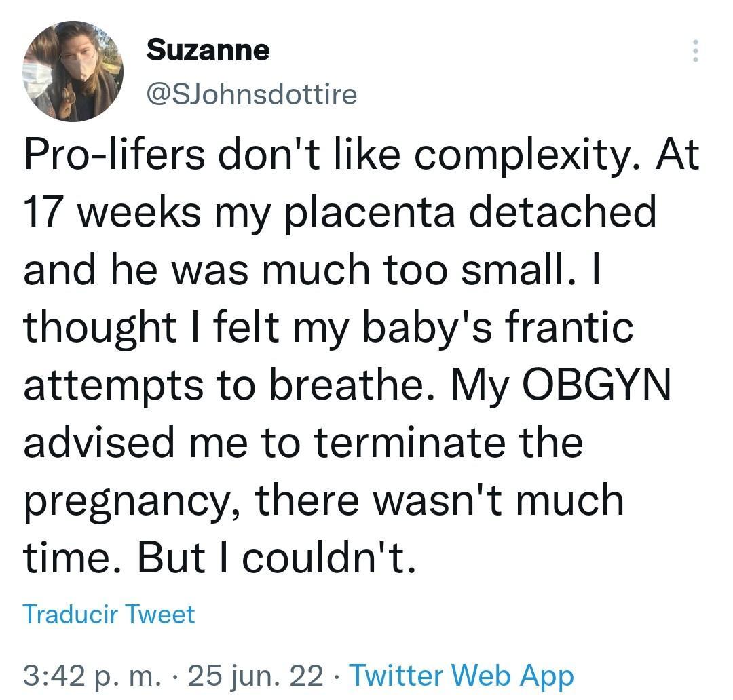Translate the tweet via Traducir Tweet
The image size is (733, 700).
pyautogui.click(x=109, y=615)
